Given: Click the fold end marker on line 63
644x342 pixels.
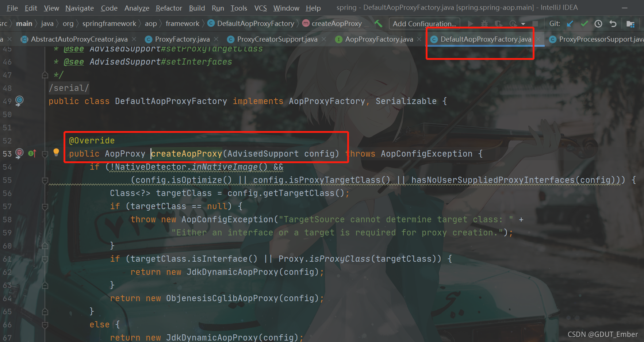Looking at the screenshot, I should tap(45, 285).
